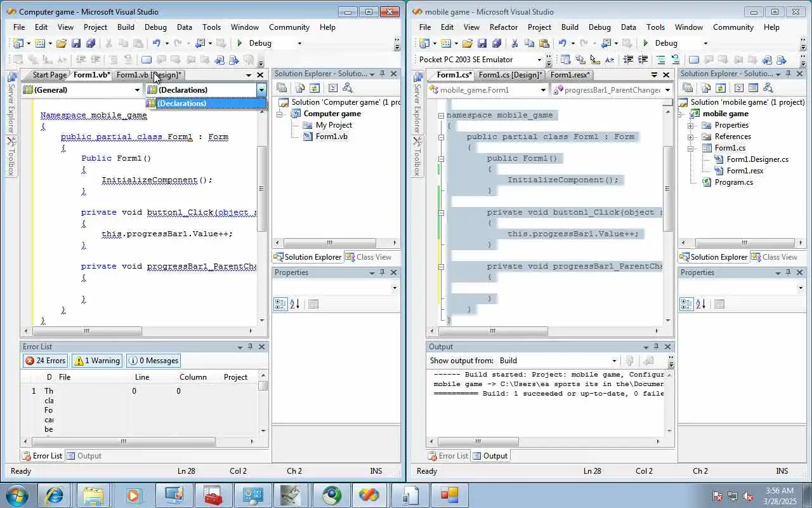812x508 pixels.
Task: Open Windows Media Player from taskbar
Action: 133,495
